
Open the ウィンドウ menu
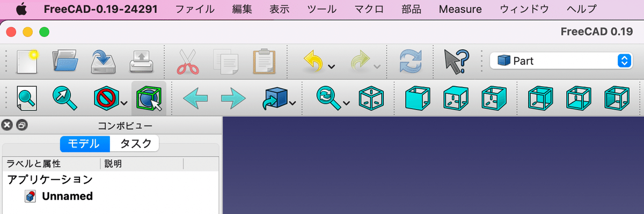click(524, 9)
